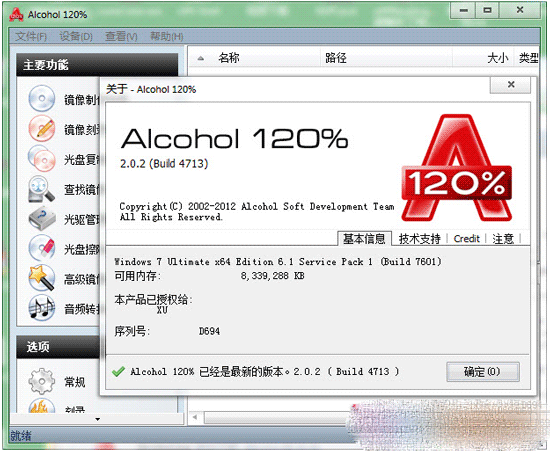The width and height of the screenshot is (550, 451).
Task: Click the licensed user name XU
Action: coord(162,310)
